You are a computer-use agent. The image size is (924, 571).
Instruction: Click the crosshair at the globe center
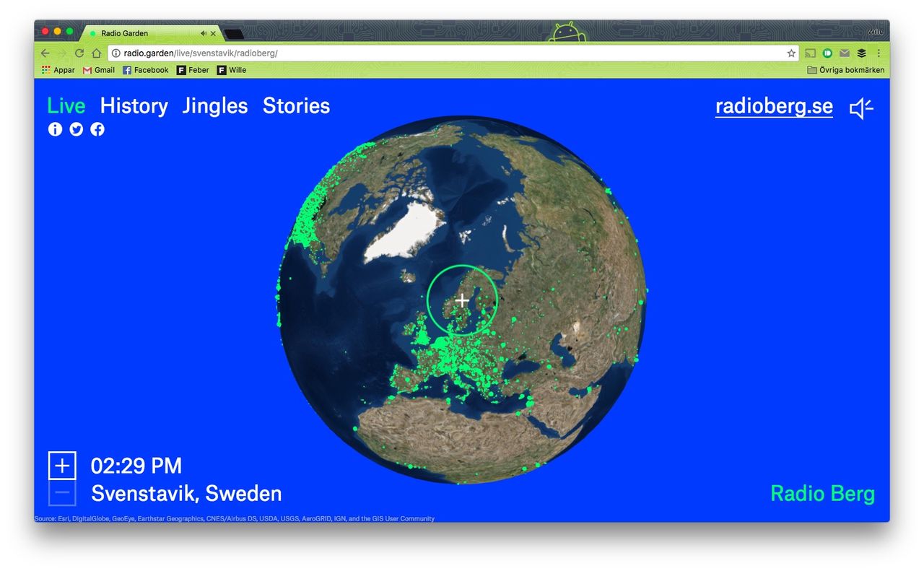pos(462,300)
